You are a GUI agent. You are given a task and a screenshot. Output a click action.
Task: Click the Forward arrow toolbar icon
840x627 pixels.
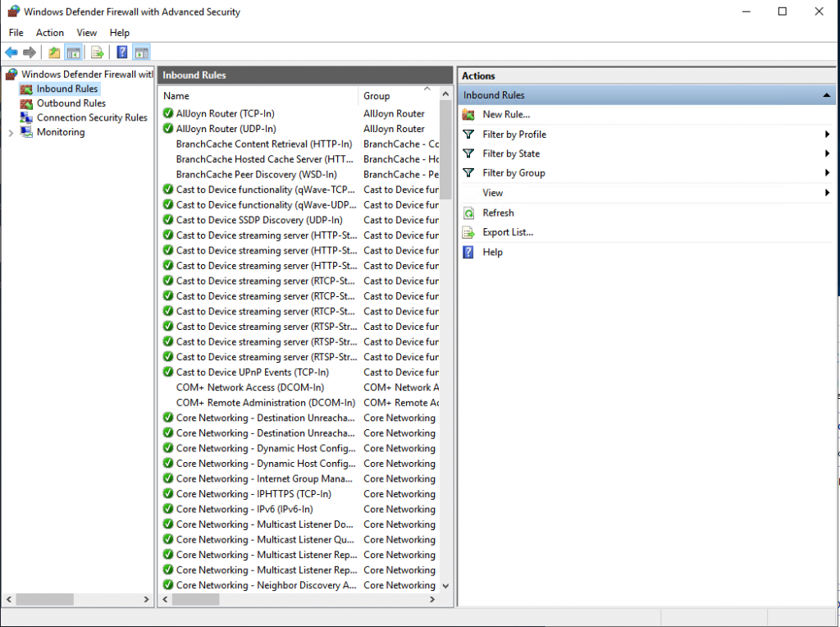30,52
